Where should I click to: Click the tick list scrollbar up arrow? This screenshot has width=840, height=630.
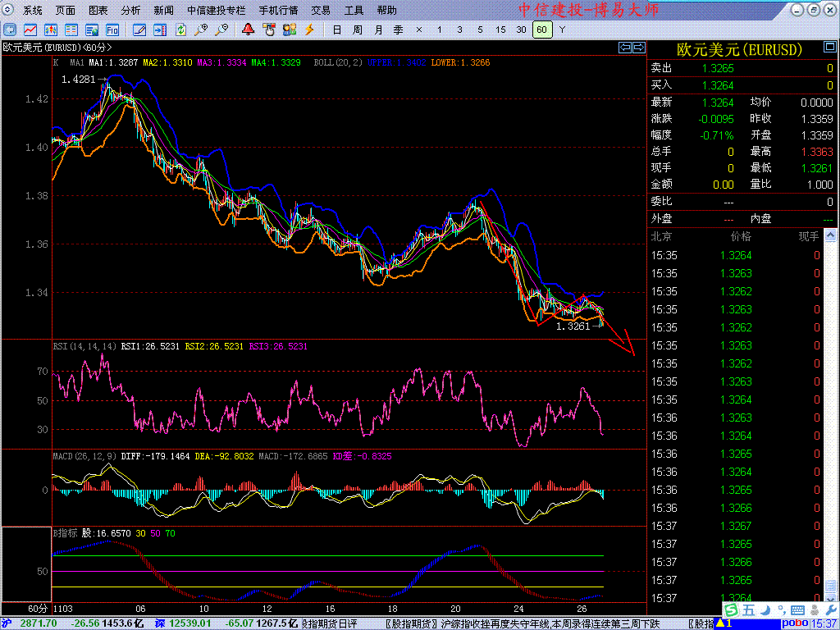tap(830, 235)
